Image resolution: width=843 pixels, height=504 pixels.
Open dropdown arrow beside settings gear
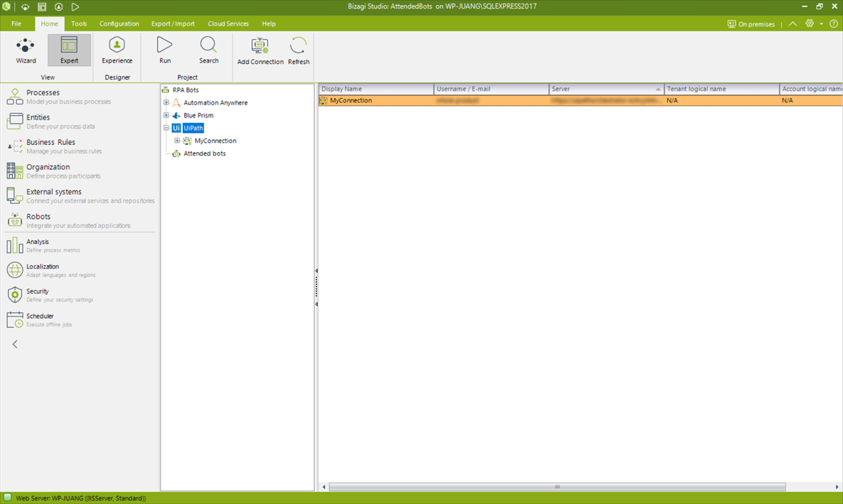click(x=821, y=23)
